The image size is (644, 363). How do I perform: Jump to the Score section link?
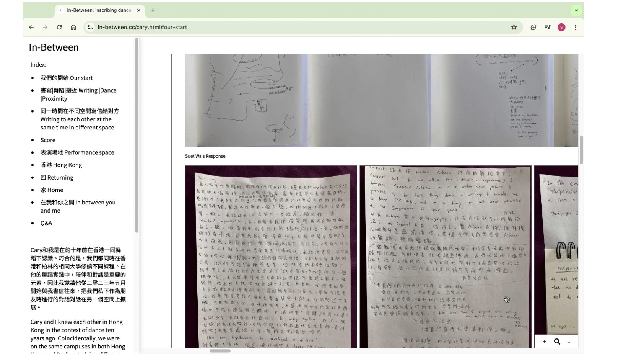[48, 140]
